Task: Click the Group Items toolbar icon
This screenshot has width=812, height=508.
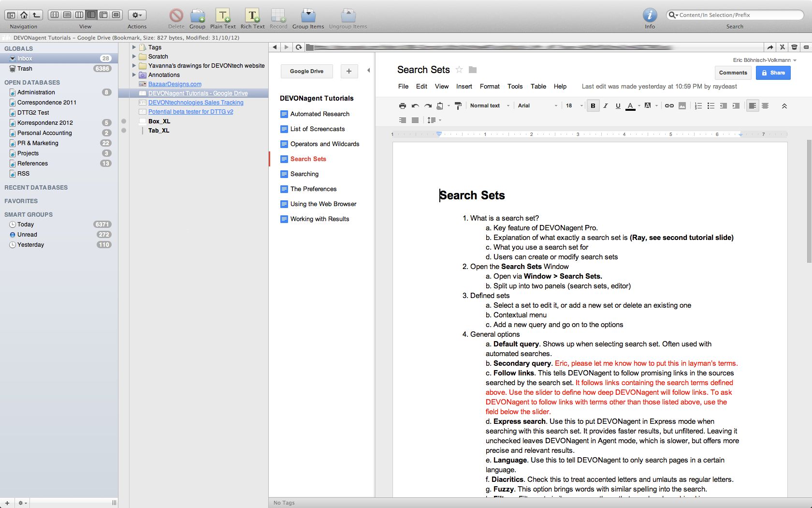Action: click(308, 15)
